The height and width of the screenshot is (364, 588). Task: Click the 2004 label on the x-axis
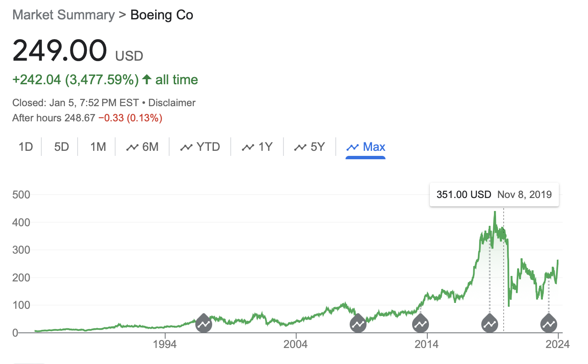[296, 344]
